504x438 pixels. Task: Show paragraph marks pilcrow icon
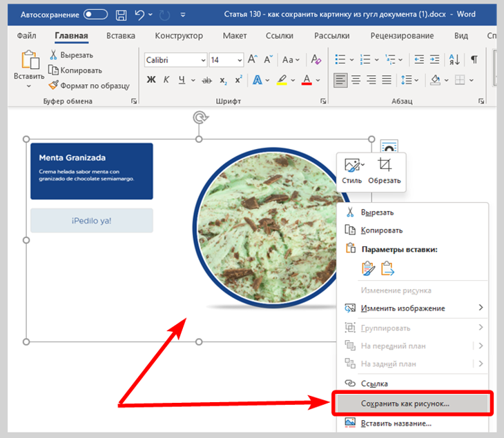(474, 59)
